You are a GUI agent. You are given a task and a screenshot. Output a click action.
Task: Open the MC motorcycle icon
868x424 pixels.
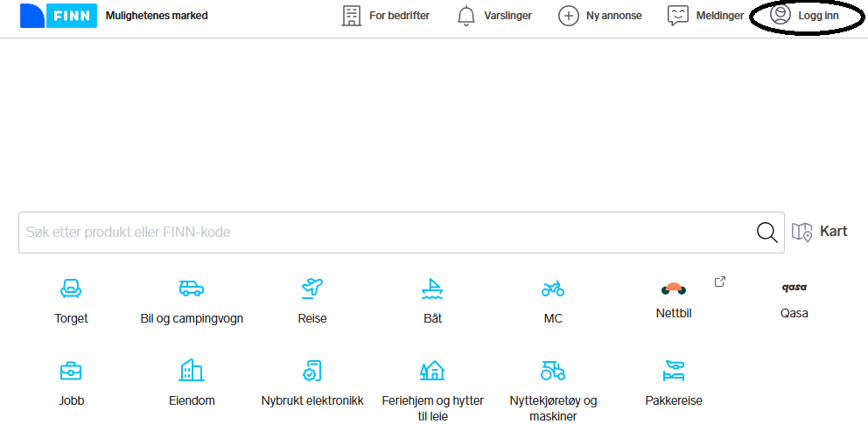point(553,288)
